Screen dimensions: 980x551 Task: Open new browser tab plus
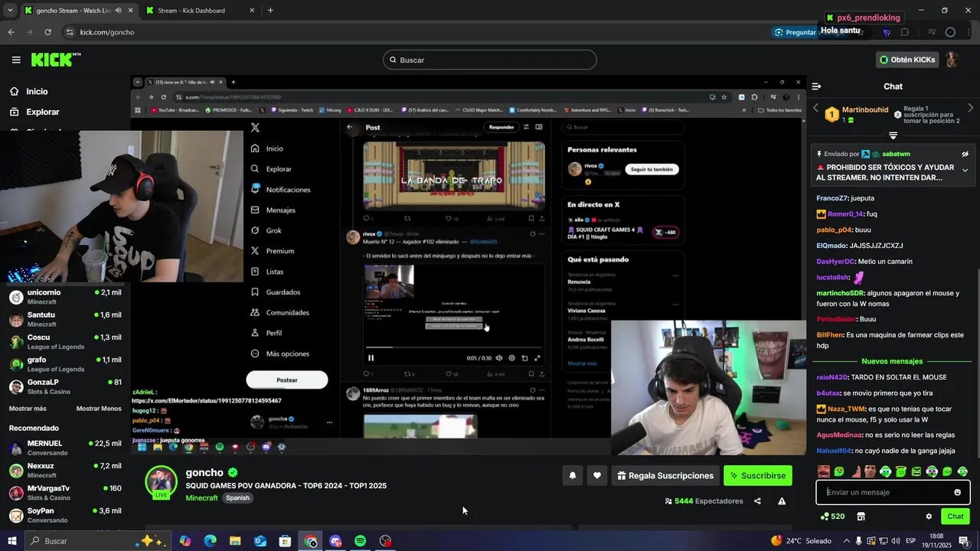(x=270, y=11)
